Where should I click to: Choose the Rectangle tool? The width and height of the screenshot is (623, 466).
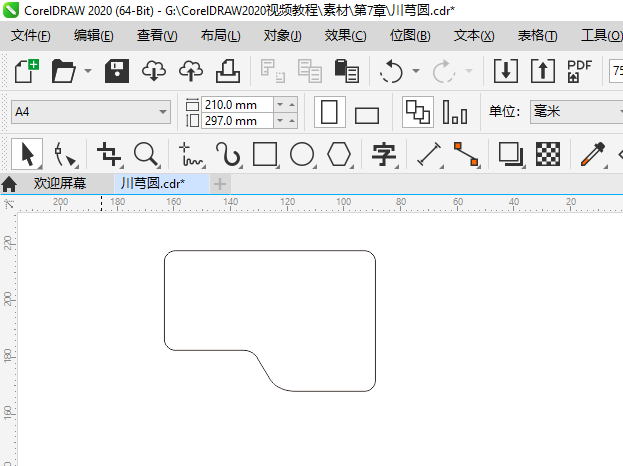(265, 154)
